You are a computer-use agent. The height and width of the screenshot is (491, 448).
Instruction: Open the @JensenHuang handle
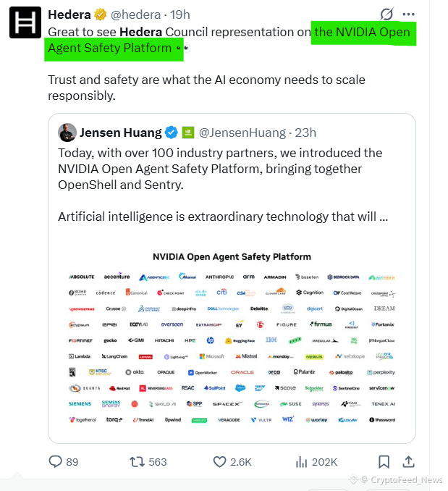(x=242, y=133)
